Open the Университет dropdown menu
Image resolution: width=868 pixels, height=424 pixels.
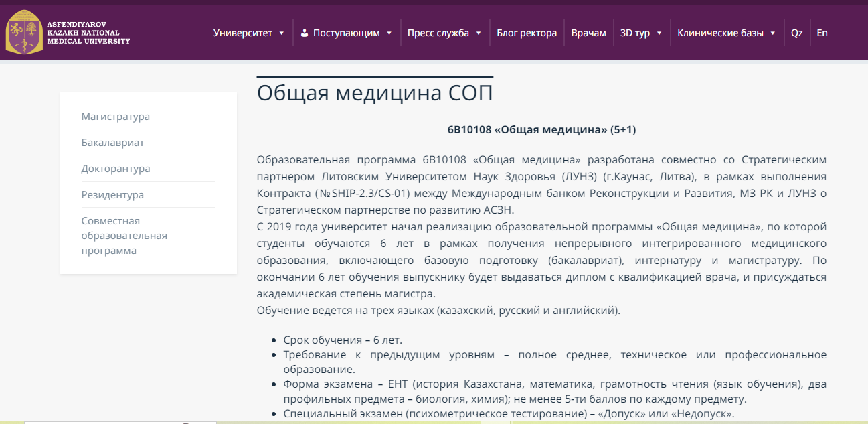coord(244,31)
